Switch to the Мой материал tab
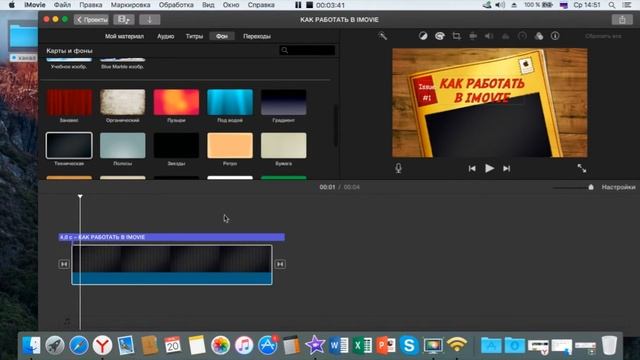 click(124, 36)
